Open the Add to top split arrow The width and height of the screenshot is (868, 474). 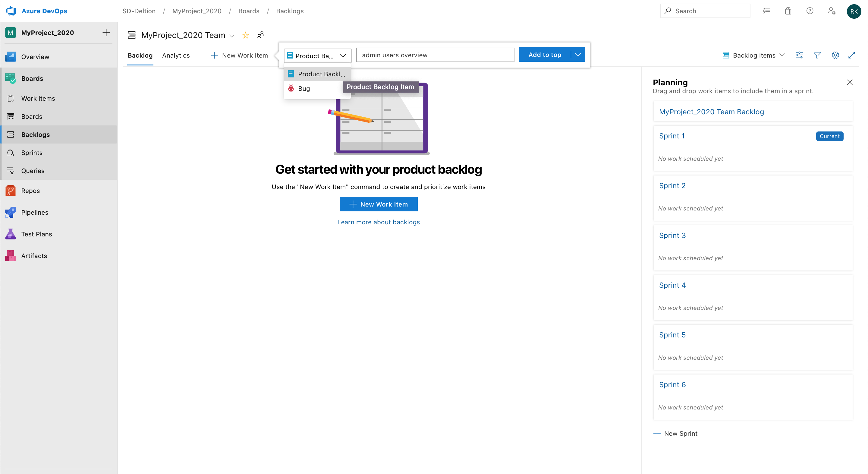click(x=578, y=55)
